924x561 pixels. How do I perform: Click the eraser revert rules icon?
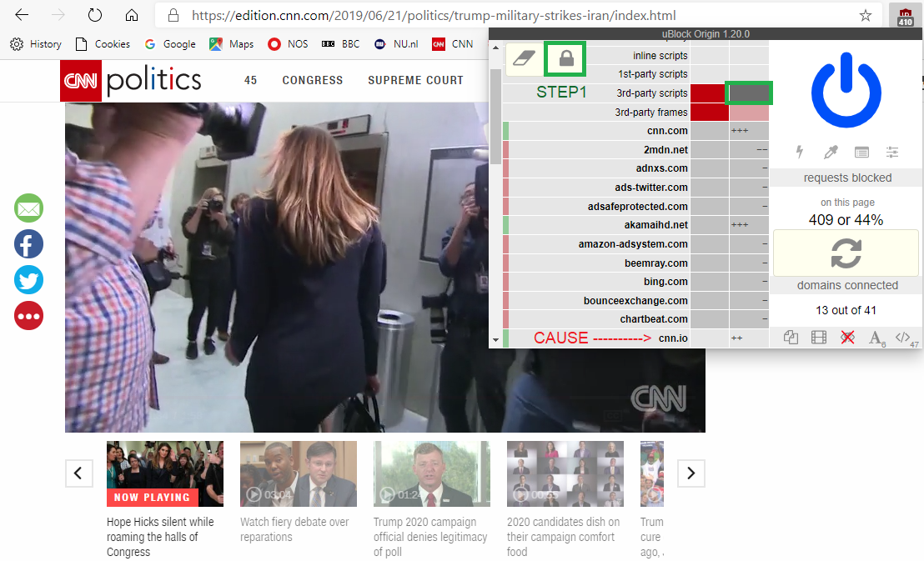[524, 59]
